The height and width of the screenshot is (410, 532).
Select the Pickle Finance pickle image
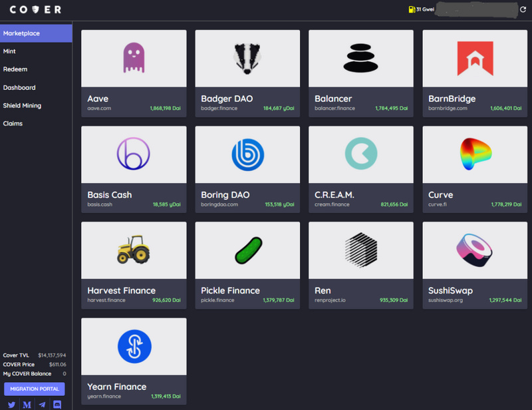(248, 250)
